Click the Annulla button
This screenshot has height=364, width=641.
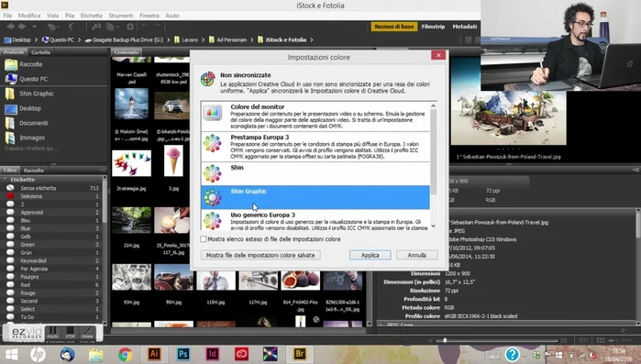[x=417, y=255]
